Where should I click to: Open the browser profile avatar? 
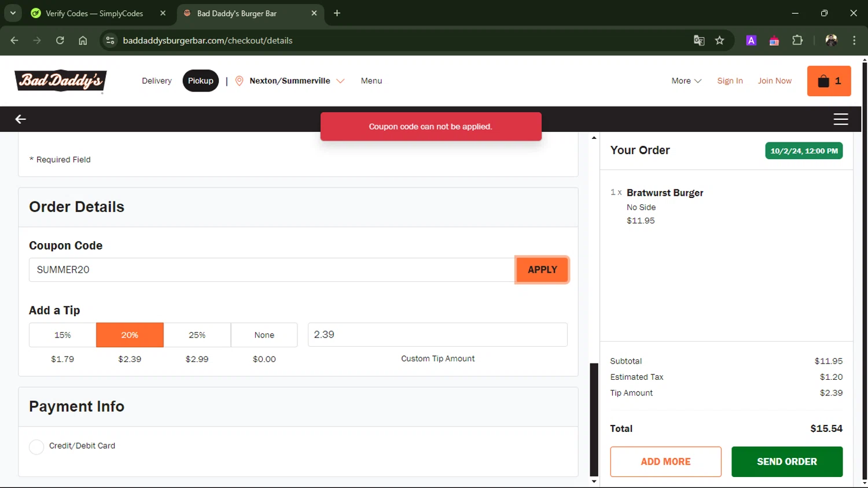click(x=832, y=41)
